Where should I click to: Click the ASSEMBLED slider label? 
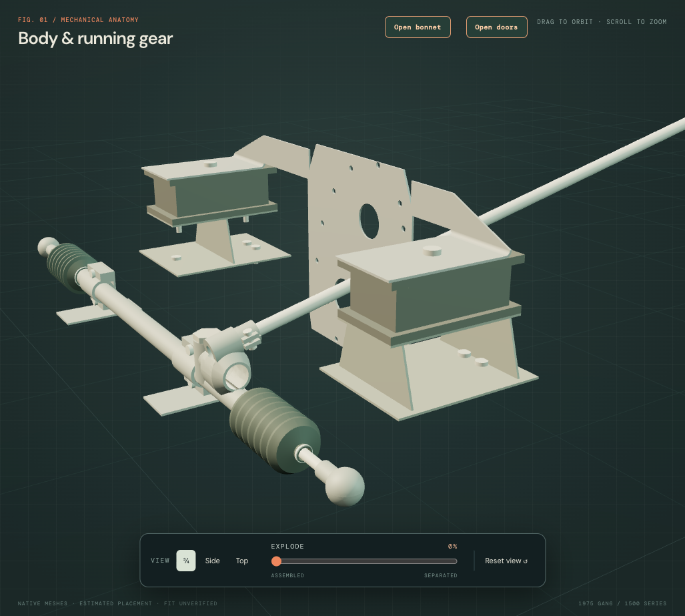(287, 575)
